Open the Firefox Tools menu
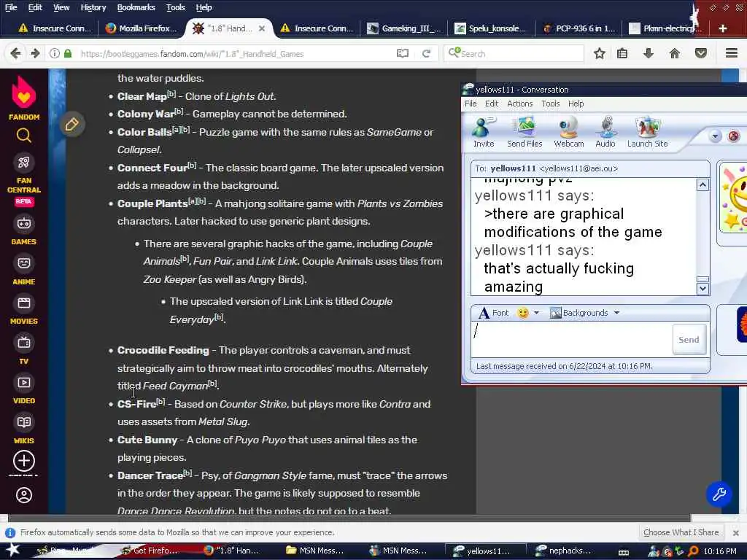 (x=175, y=7)
